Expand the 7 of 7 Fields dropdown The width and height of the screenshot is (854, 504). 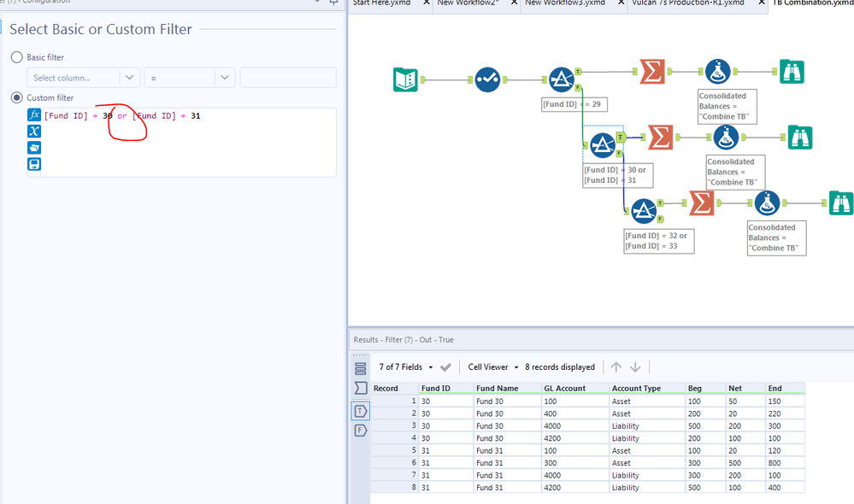click(406, 366)
